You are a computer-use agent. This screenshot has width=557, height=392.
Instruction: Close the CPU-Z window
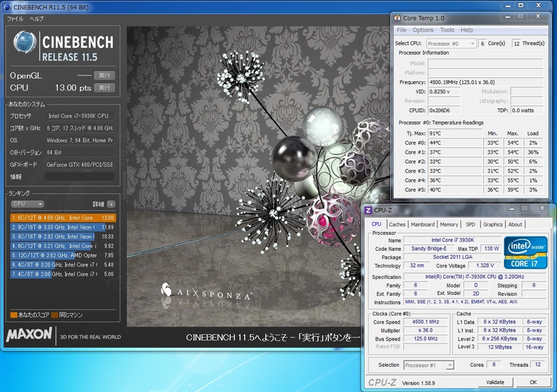click(x=542, y=208)
